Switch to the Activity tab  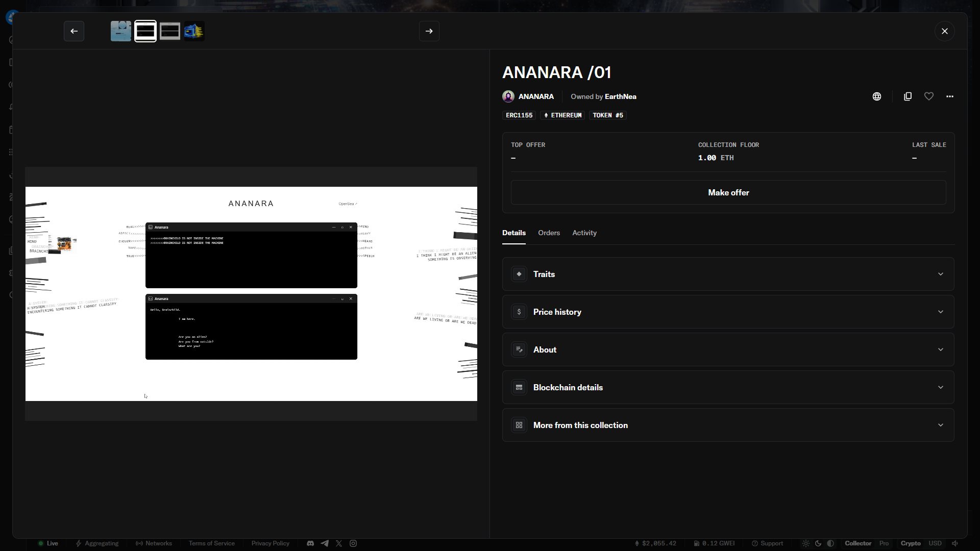coord(584,233)
